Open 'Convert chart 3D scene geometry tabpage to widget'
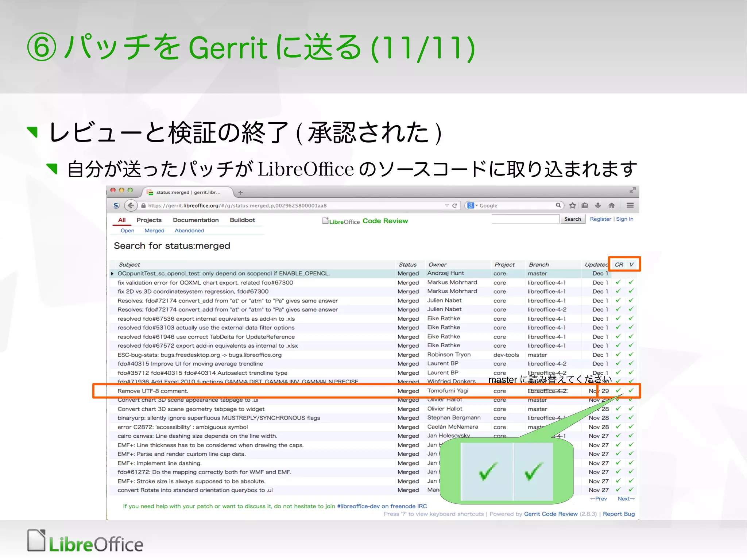 [x=191, y=409]
